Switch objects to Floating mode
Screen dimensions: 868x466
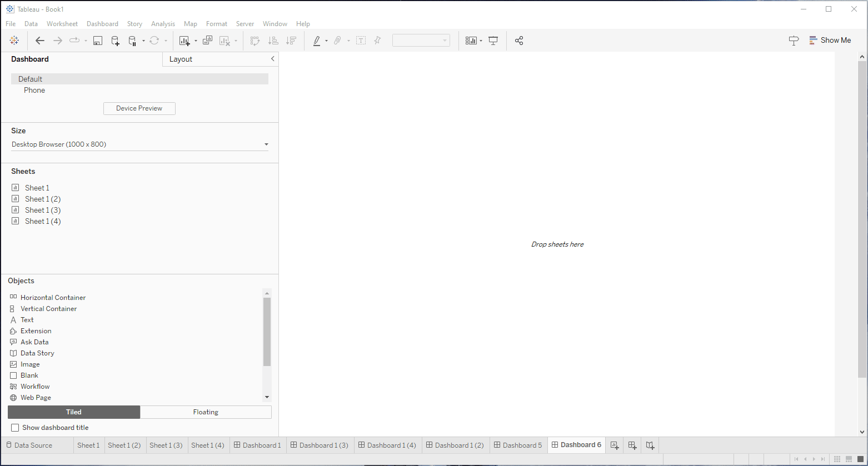click(206, 412)
